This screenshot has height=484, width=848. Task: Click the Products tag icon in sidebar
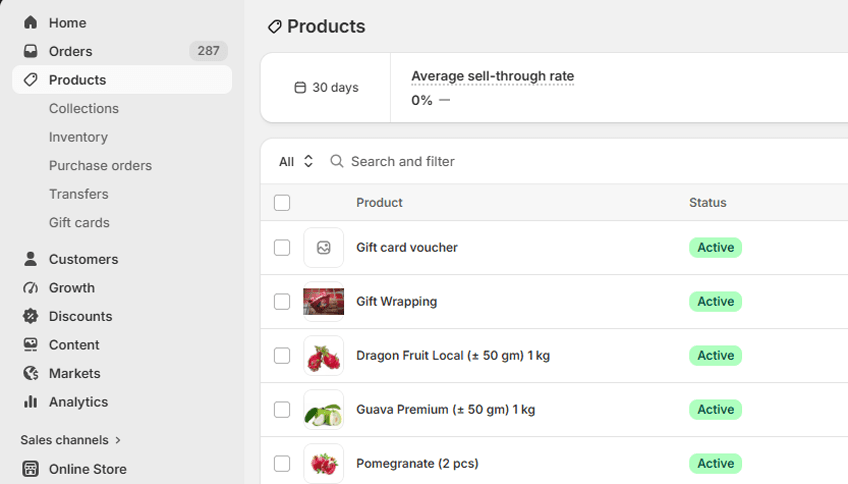pyautogui.click(x=30, y=79)
